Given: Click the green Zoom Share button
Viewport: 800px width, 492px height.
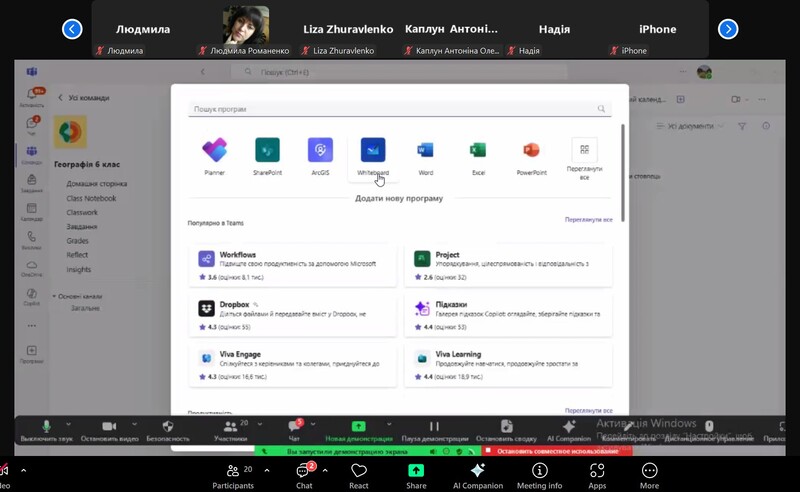Looking at the screenshot, I should click(416, 476).
